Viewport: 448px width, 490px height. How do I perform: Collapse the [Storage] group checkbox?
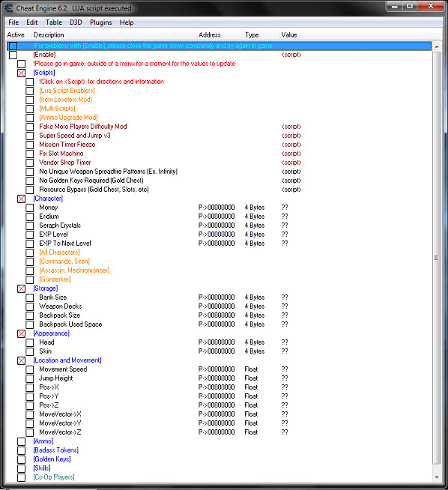pyautogui.click(x=21, y=288)
